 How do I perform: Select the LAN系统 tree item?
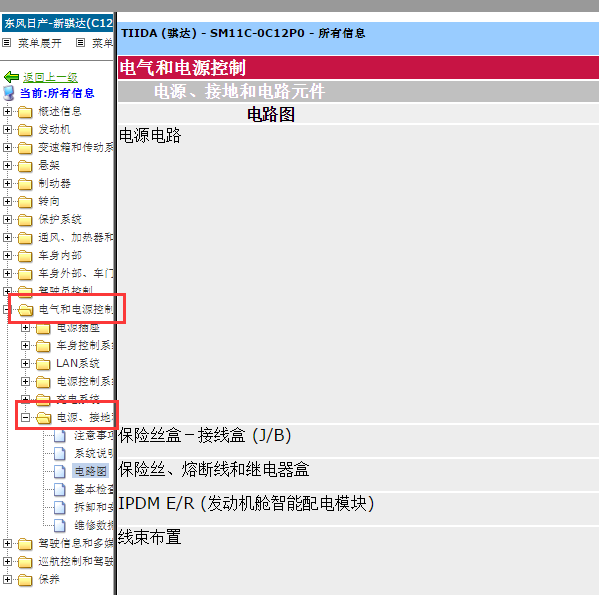click(x=78, y=363)
